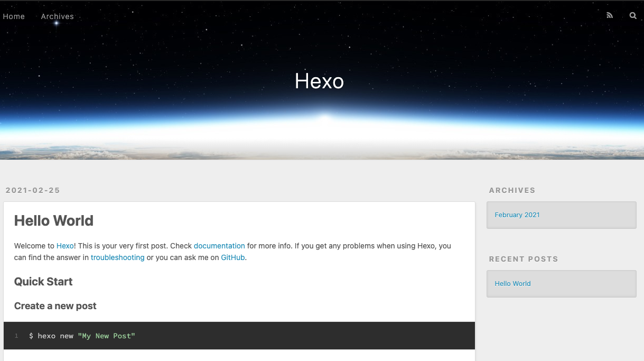Click the "My New Post" string in the code
Screen dimensions: 644x361
(x=106, y=336)
